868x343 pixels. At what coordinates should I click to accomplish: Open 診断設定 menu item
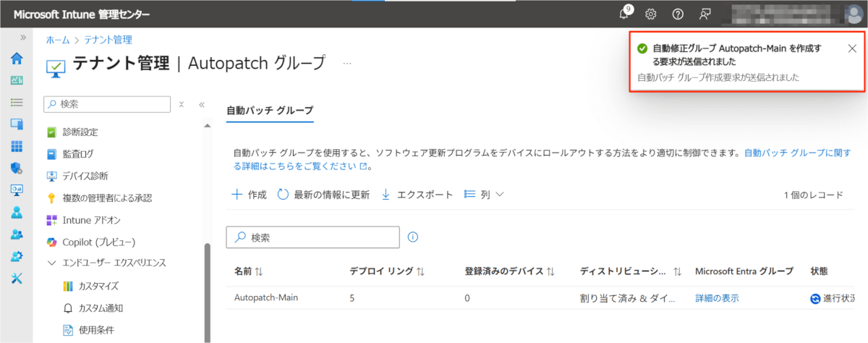coord(80,132)
